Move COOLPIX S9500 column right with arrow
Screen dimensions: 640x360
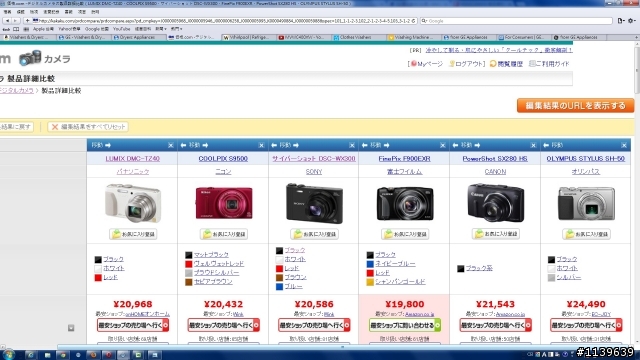coord(205,145)
